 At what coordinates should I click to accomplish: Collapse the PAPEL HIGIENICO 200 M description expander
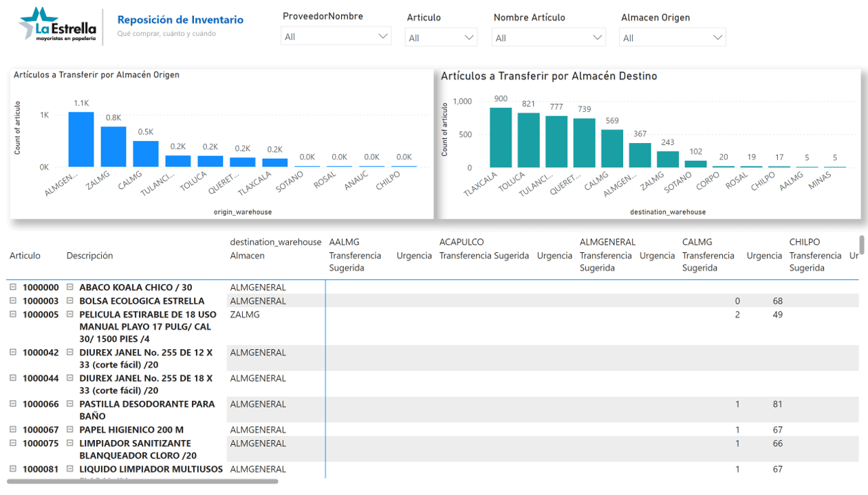point(70,430)
